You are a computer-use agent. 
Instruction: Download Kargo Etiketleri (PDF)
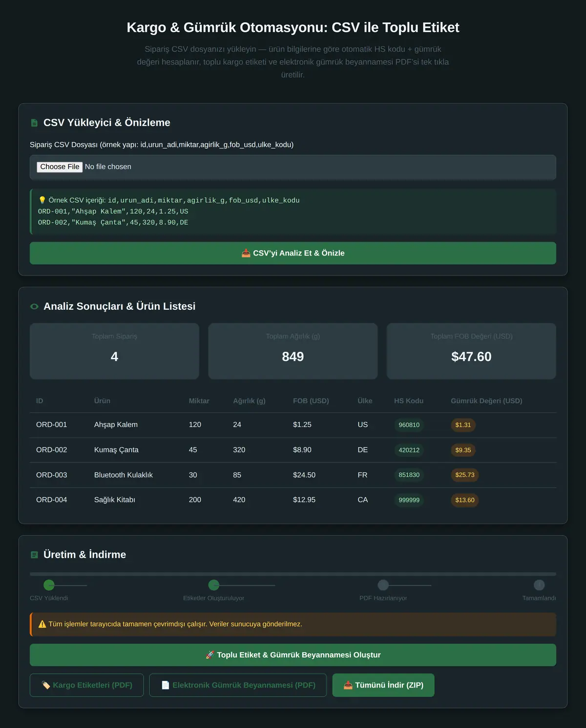click(87, 685)
